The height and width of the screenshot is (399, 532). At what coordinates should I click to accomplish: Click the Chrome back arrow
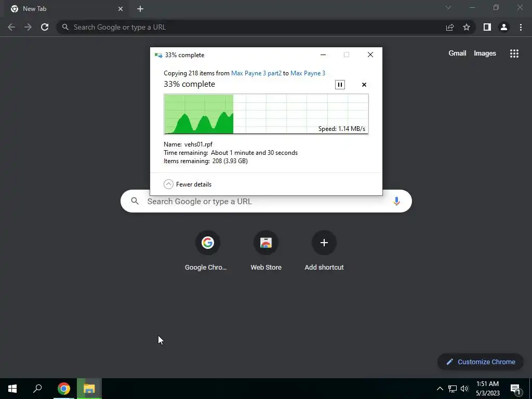click(x=11, y=27)
